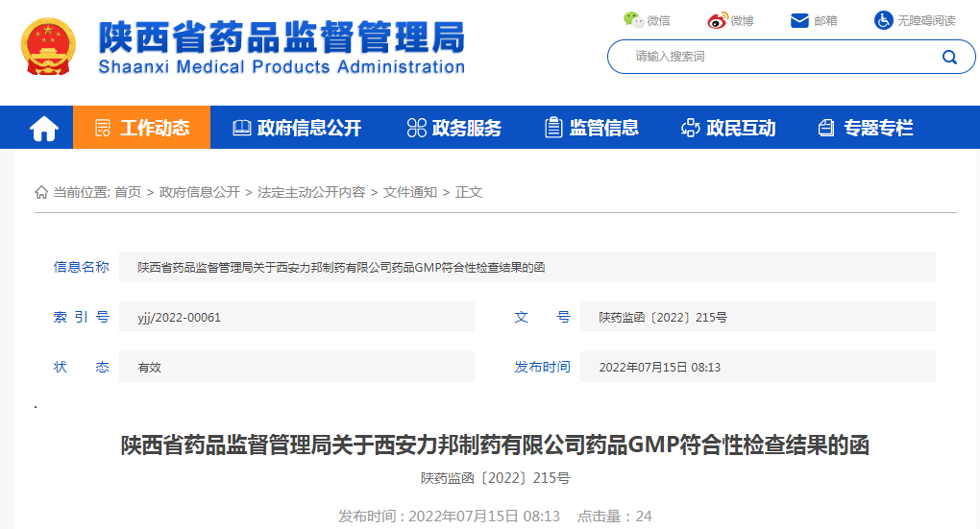Click grid icon beside 政务服务
980x529 pixels.
(416, 128)
